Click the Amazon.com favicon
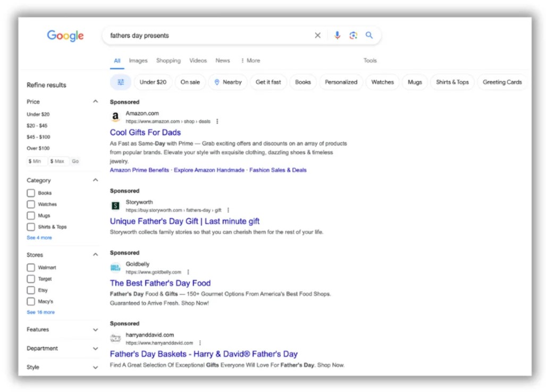Viewport: 546px width, 392px height. click(115, 116)
